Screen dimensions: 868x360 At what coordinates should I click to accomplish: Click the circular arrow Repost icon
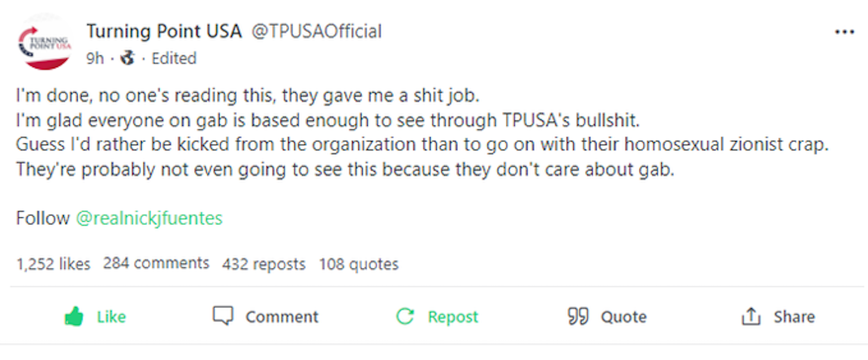pos(405,316)
